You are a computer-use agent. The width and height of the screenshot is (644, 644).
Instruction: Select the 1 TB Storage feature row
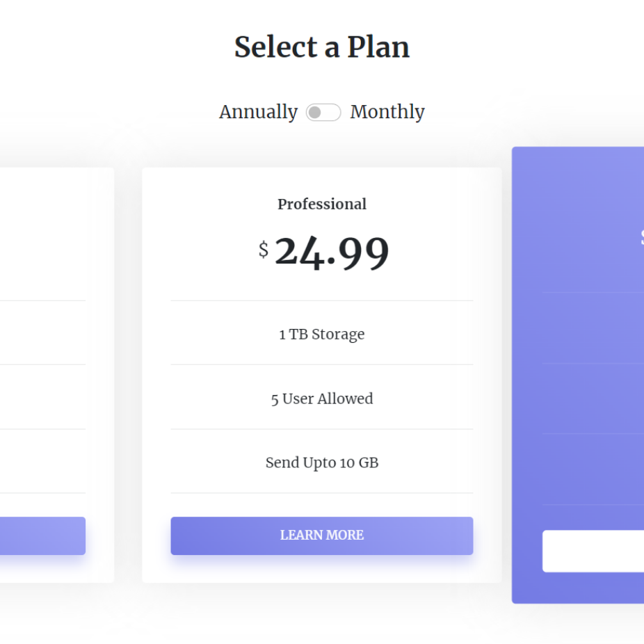pyautogui.click(x=322, y=335)
